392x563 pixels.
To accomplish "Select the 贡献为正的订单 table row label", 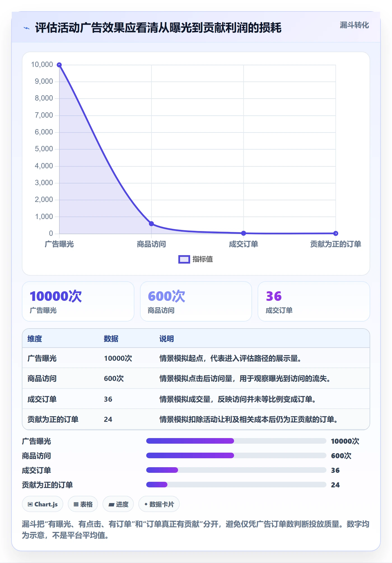I will click(53, 419).
